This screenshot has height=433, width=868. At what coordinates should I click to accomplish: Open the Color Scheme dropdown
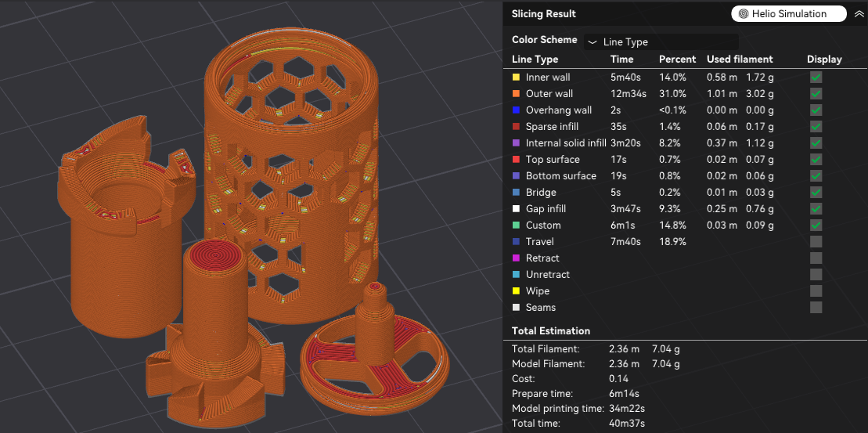[661, 42]
